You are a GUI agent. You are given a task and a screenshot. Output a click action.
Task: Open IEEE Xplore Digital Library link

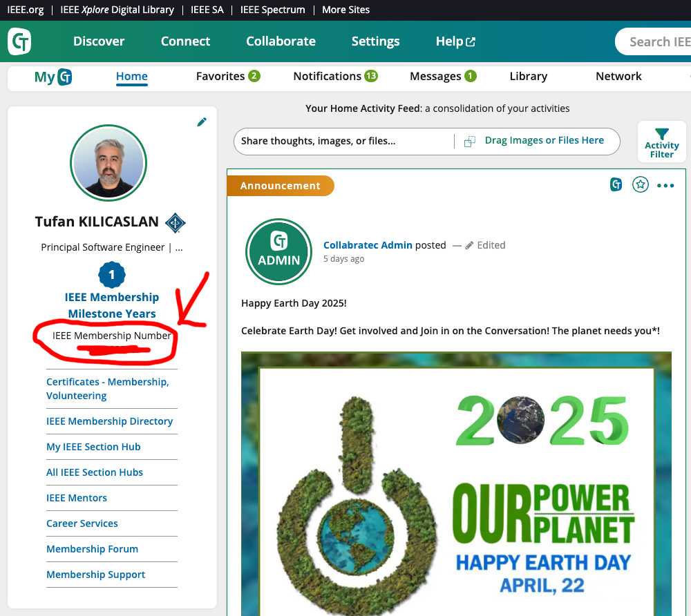117,10
